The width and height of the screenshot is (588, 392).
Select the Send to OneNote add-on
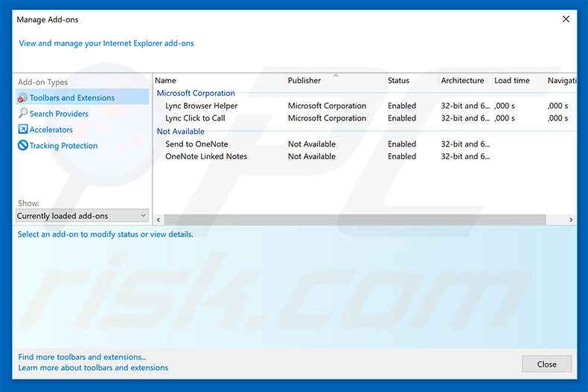click(x=196, y=144)
